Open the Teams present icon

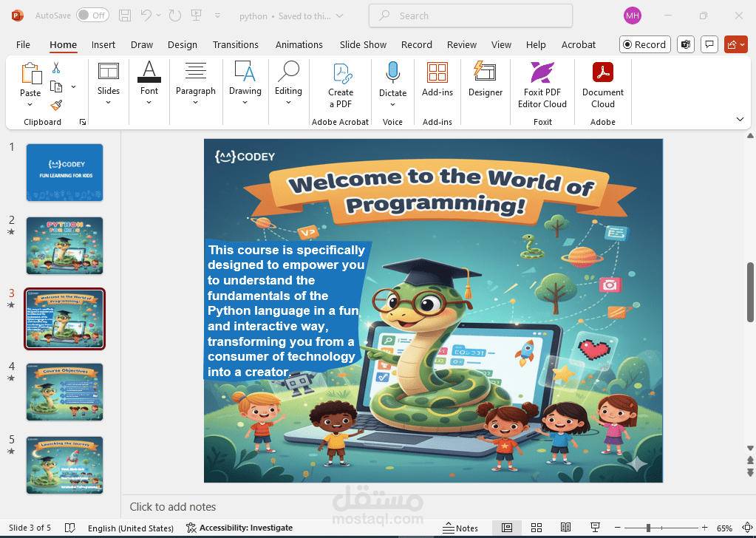(x=686, y=44)
